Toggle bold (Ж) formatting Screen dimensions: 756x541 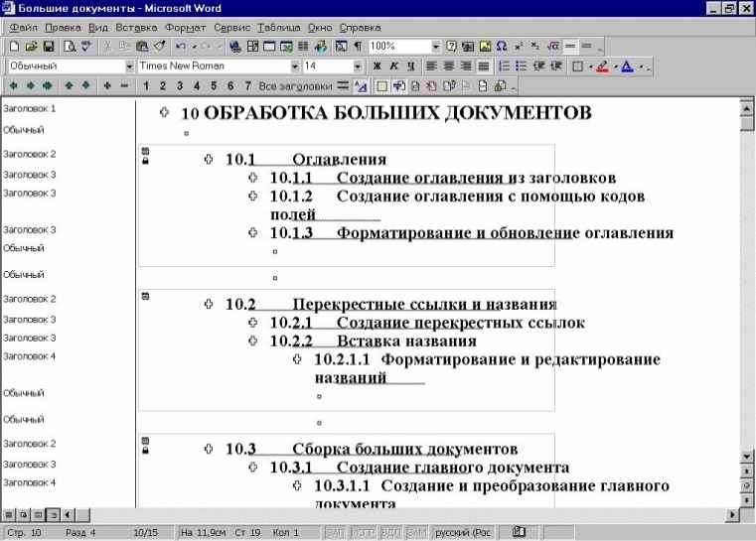pyautogui.click(x=378, y=66)
